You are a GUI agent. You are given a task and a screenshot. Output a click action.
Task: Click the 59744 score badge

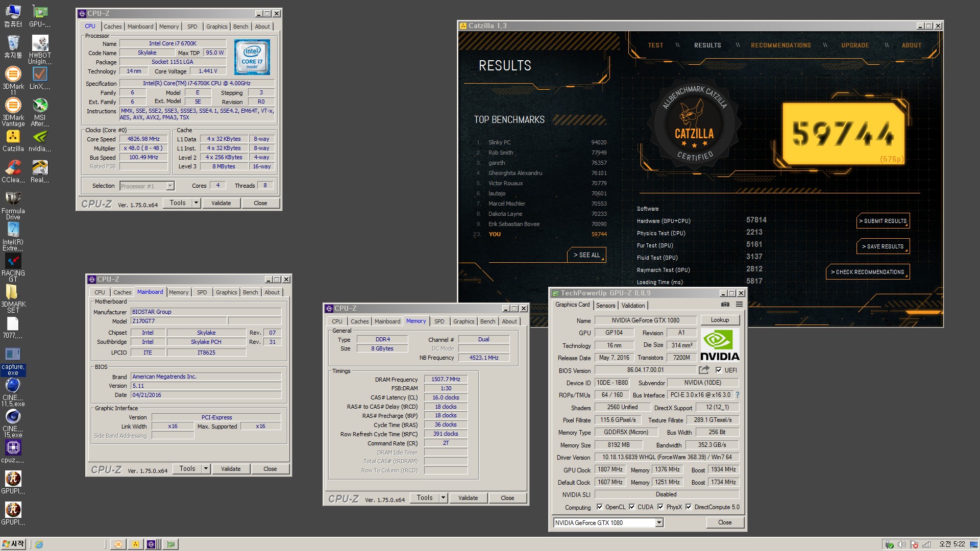click(844, 134)
